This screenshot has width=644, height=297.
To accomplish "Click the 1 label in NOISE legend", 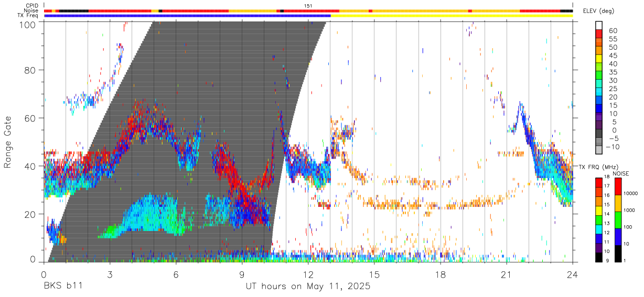I will point(625,260).
